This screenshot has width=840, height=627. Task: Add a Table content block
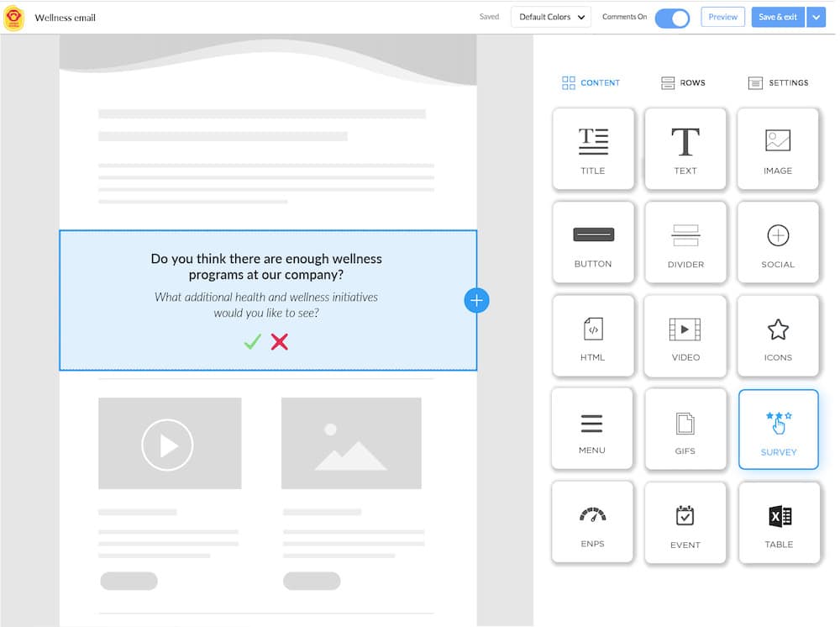point(779,523)
